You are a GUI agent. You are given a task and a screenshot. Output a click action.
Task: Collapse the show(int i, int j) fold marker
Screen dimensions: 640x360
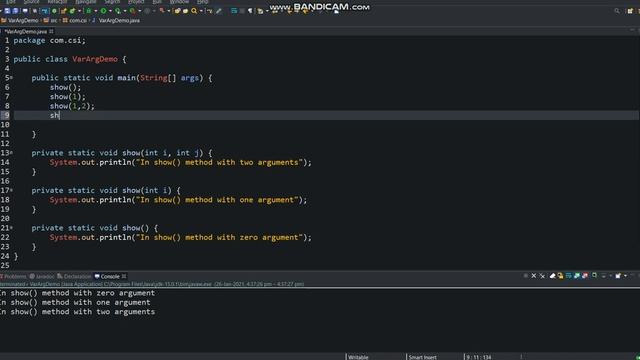click(11, 153)
